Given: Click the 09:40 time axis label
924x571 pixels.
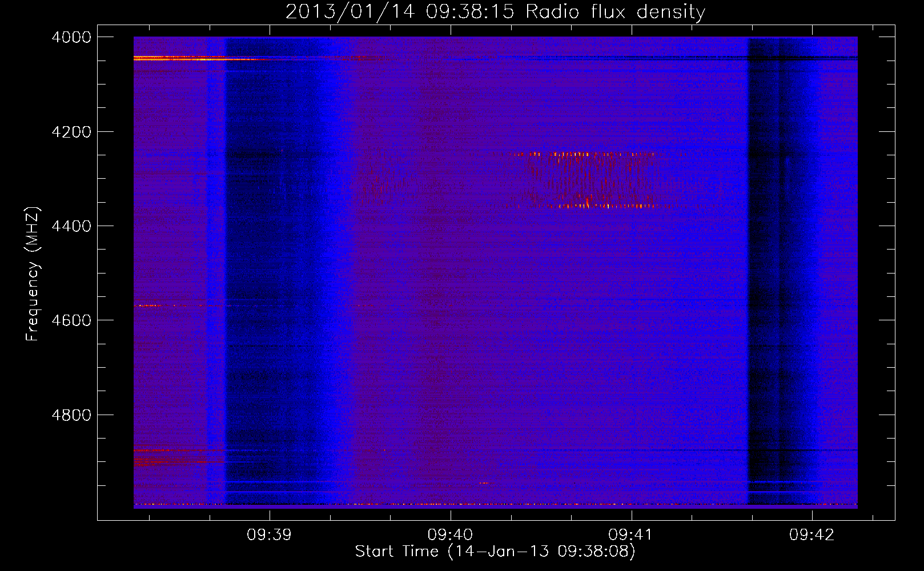Looking at the screenshot, I should click(450, 535).
